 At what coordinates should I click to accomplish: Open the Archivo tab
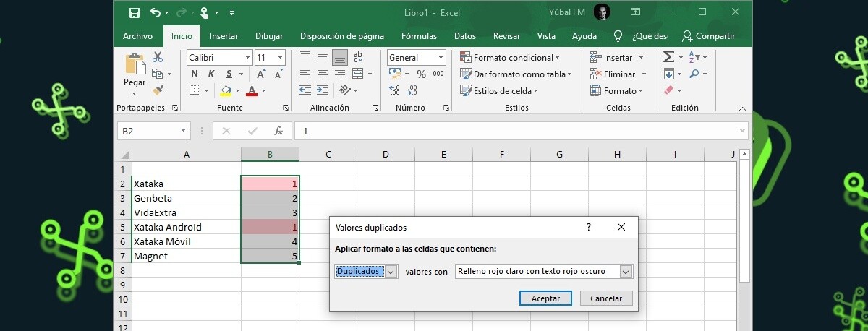(137, 36)
